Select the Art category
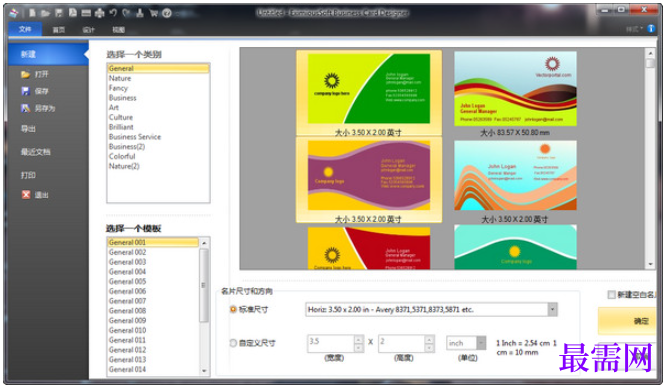The height and width of the screenshot is (389, 671). [x=158, y=107]
